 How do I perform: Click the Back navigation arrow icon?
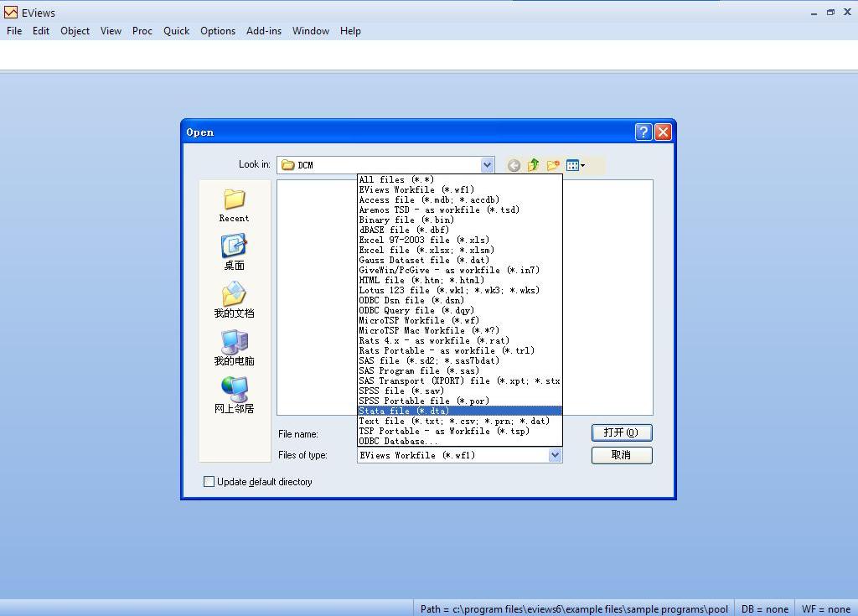pyautogui.click(x=514, y=165)
